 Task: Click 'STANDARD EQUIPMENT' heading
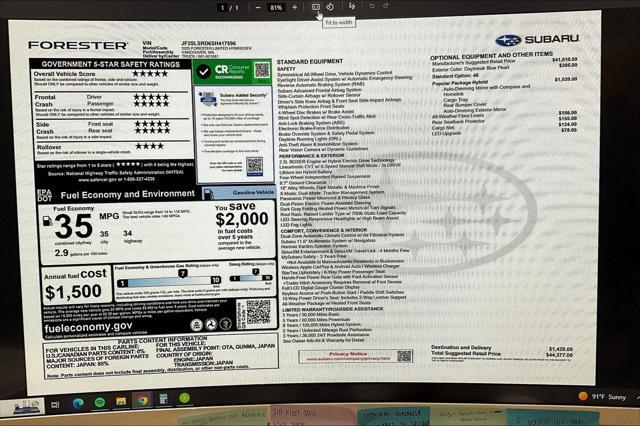pos(310,62)
